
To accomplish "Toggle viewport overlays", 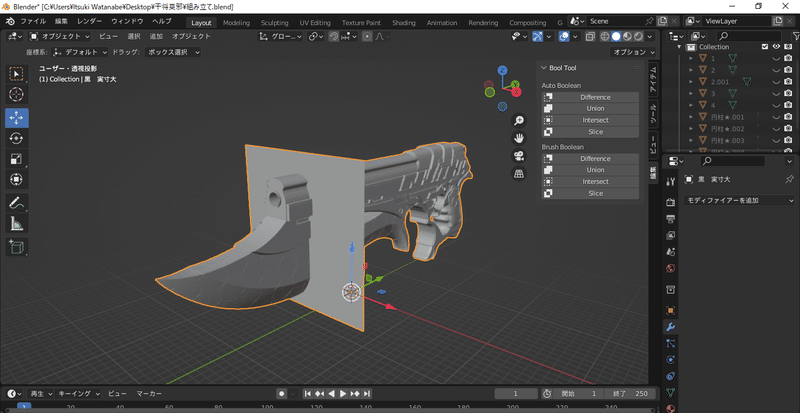I will tap(564, 36).
